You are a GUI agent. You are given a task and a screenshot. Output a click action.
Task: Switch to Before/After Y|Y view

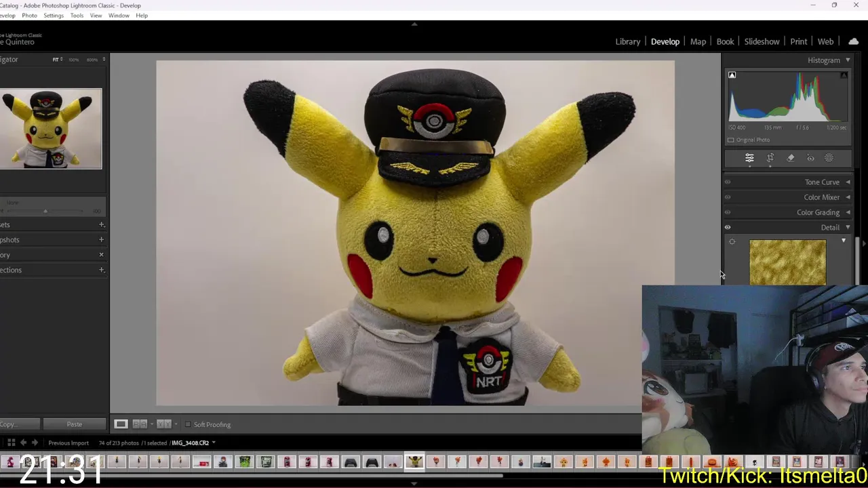[x=163, y=424]
